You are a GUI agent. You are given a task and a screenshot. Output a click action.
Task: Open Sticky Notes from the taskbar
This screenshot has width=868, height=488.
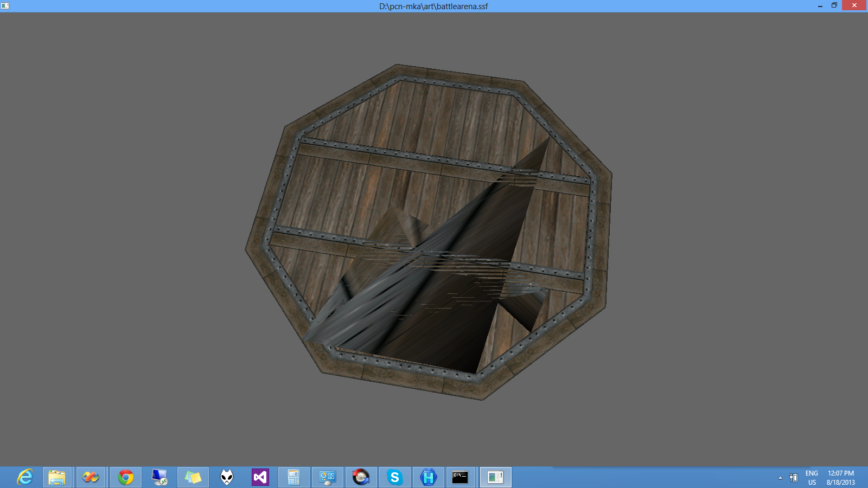[193, 477]
